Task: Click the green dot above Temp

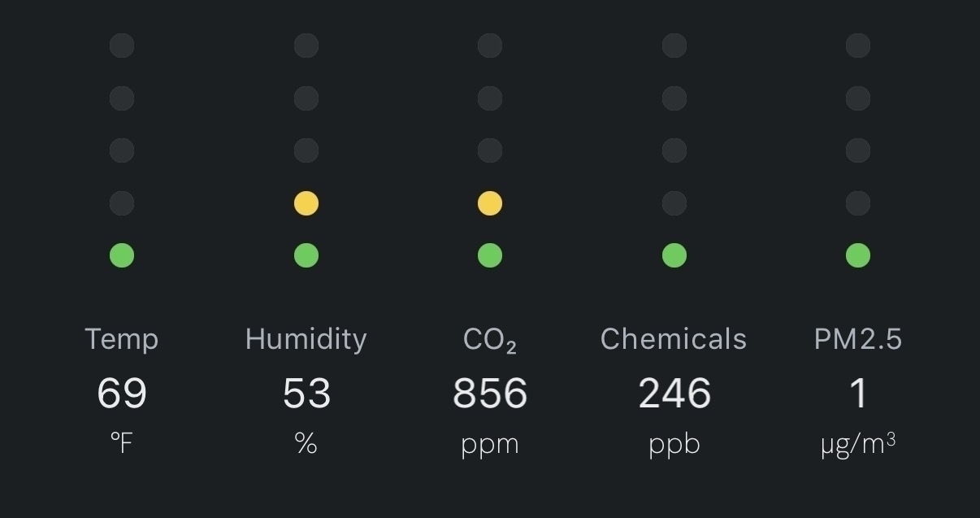Action: [122, 255]
